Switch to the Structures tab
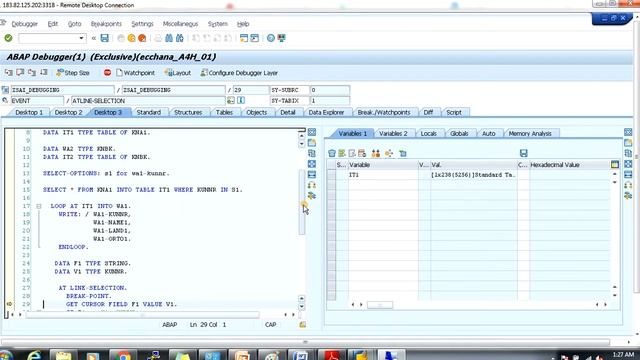 [x=188, y=112]
